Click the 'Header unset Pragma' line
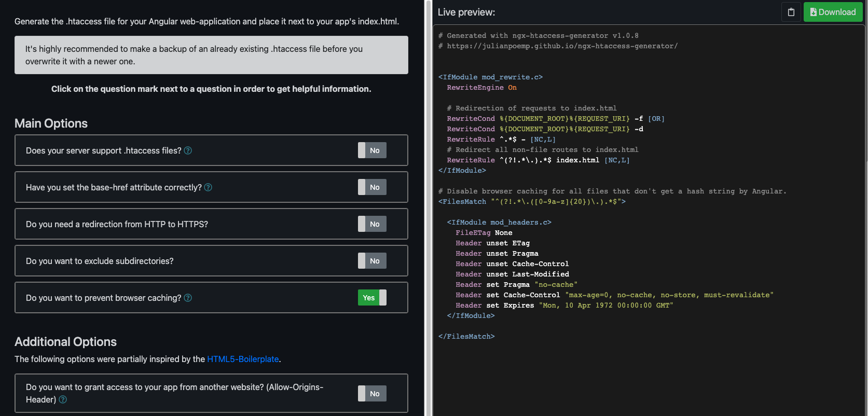 pyautogui.click(x=497, y=254)
